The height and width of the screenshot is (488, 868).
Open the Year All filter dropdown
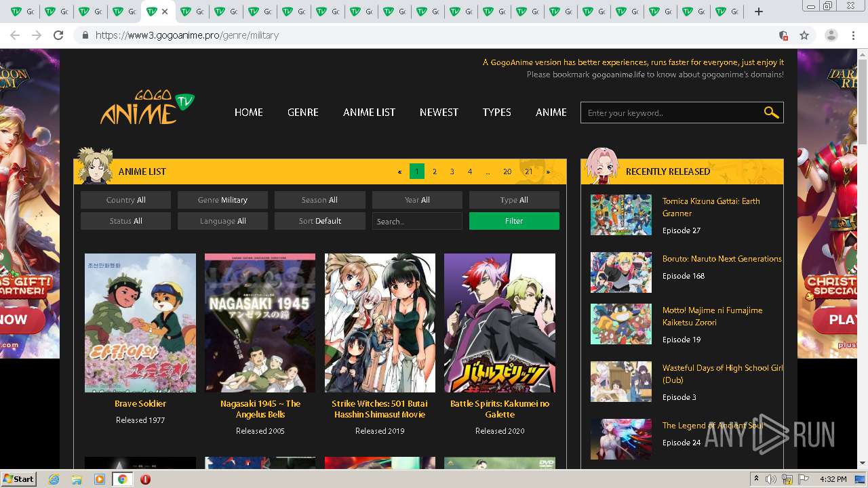(x=417, y=200)
